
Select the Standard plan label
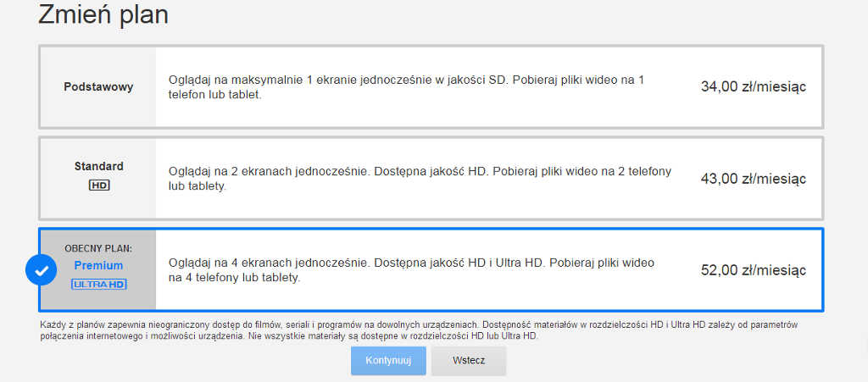(x=98, y=166)
